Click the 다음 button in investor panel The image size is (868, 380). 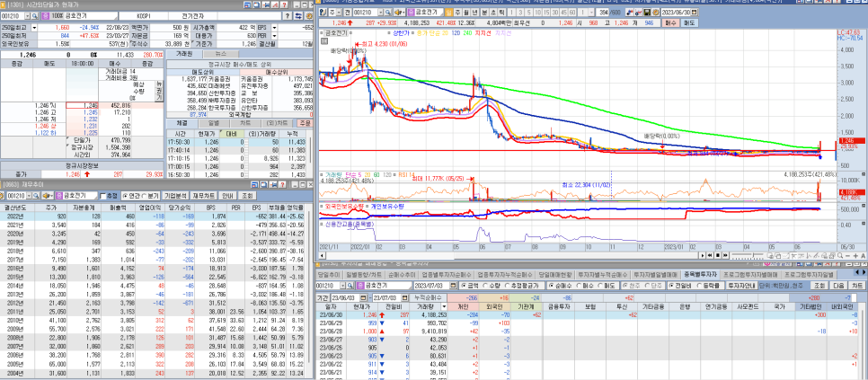pos(839,286)
